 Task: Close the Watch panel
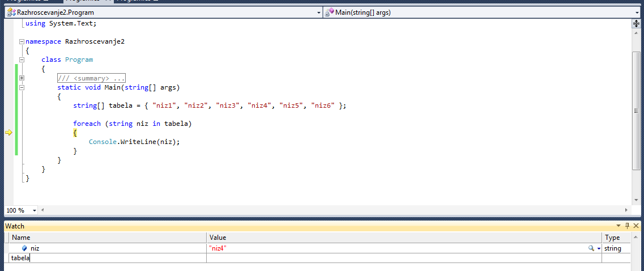[636, 226]
